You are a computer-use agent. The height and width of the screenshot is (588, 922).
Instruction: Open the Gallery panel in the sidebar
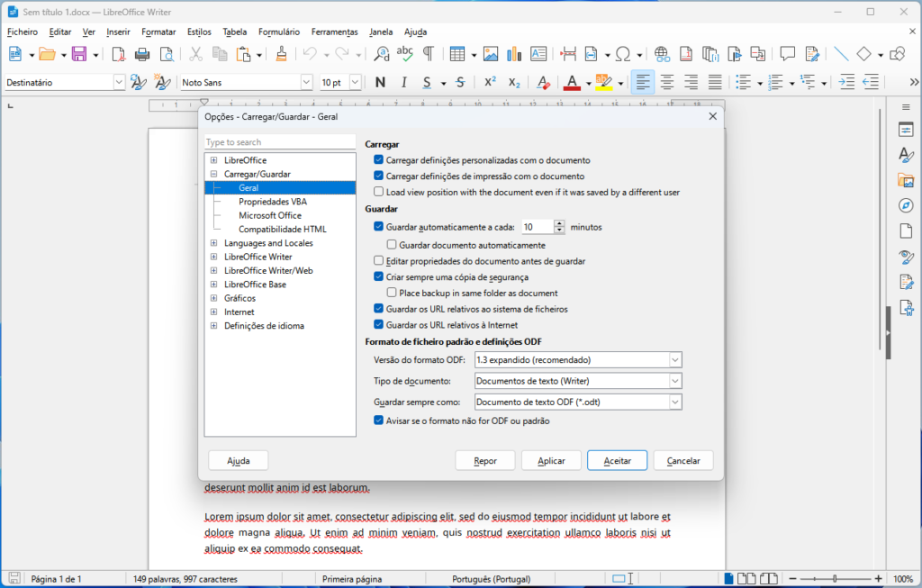(906, 180)
